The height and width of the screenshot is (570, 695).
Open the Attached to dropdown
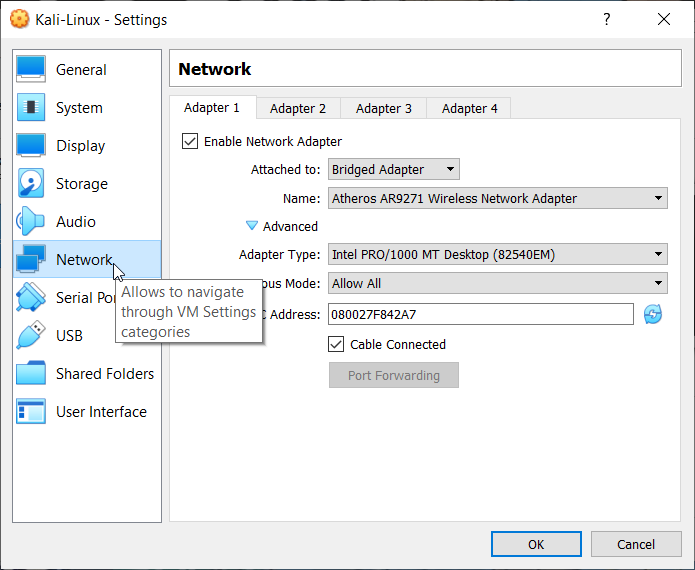tap(394, 169)
